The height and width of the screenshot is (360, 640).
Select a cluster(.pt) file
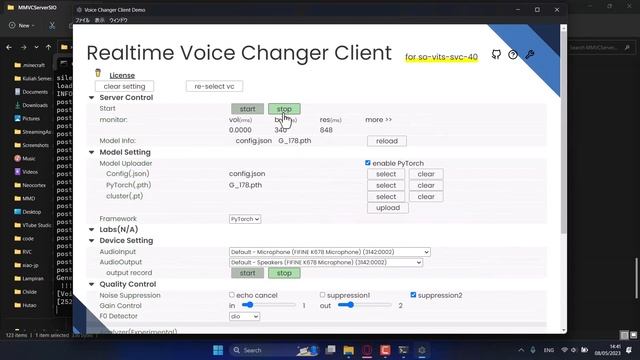pos(386,196)
